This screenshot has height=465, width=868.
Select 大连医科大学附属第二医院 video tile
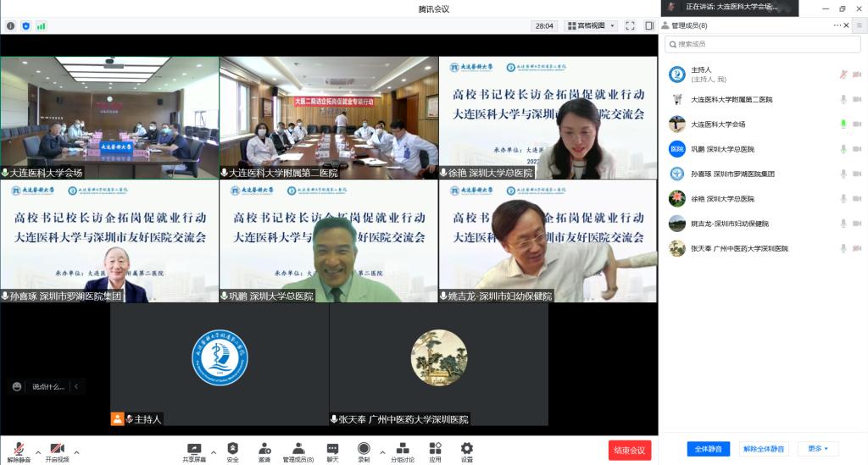[329, 118]
